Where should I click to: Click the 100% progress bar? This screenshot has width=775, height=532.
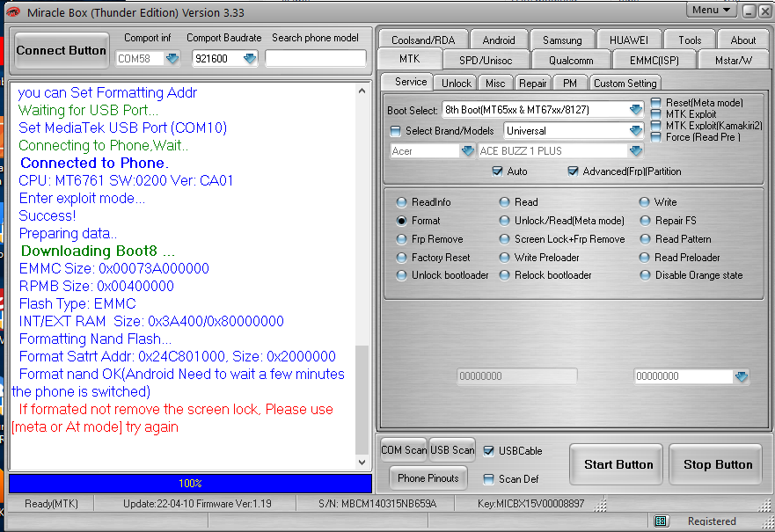tap(190, 484)
